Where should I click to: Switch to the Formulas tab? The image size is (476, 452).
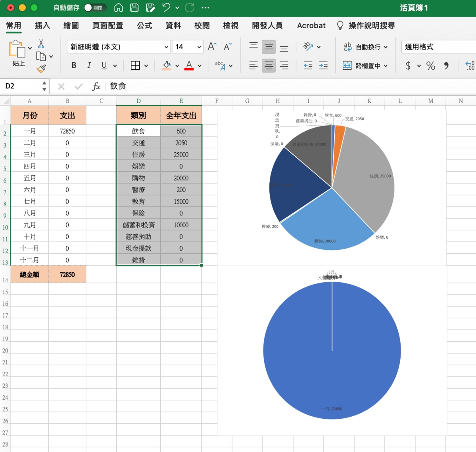(144, 25)
